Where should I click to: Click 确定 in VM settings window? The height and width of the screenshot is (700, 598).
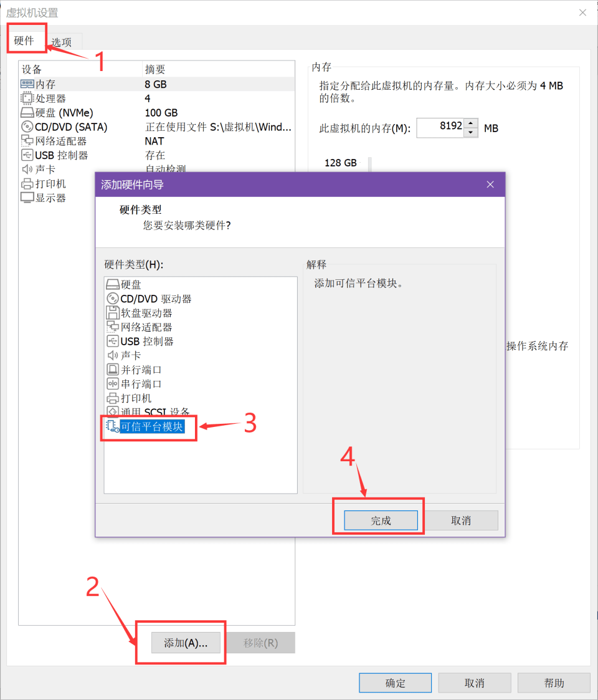396,683
